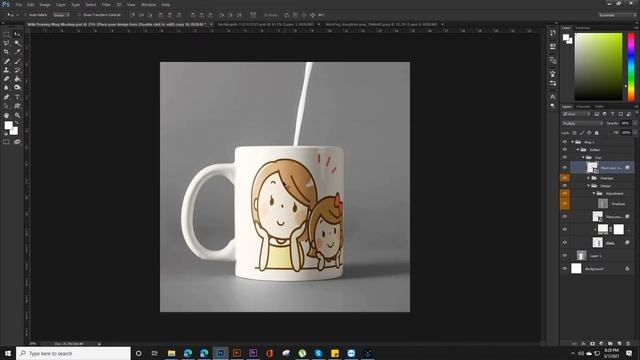Image resolution: width=640 pixels, height=360 pixels.
Task: Select the Custom Shape tool
Action: (17, 106)
